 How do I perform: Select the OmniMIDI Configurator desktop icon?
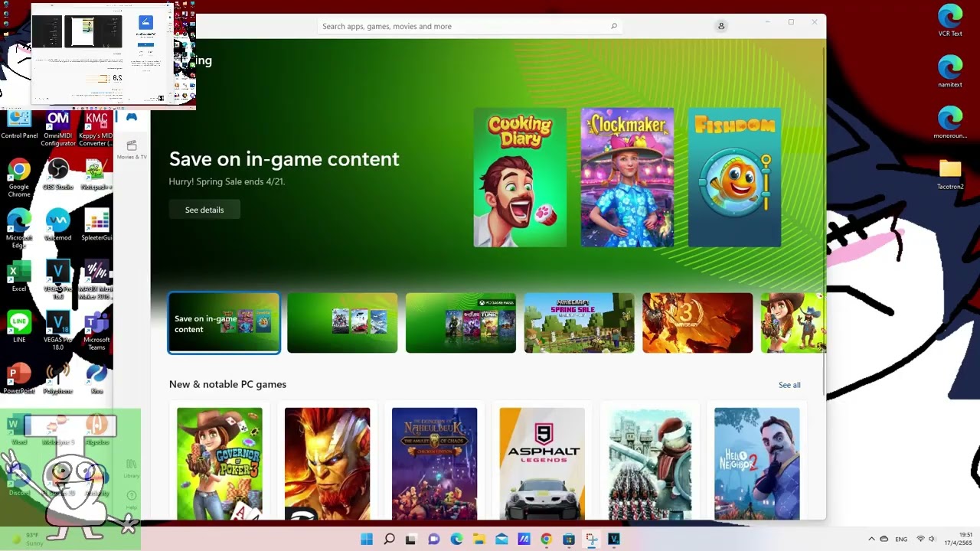pyautogui.click(x=58, y=129)
